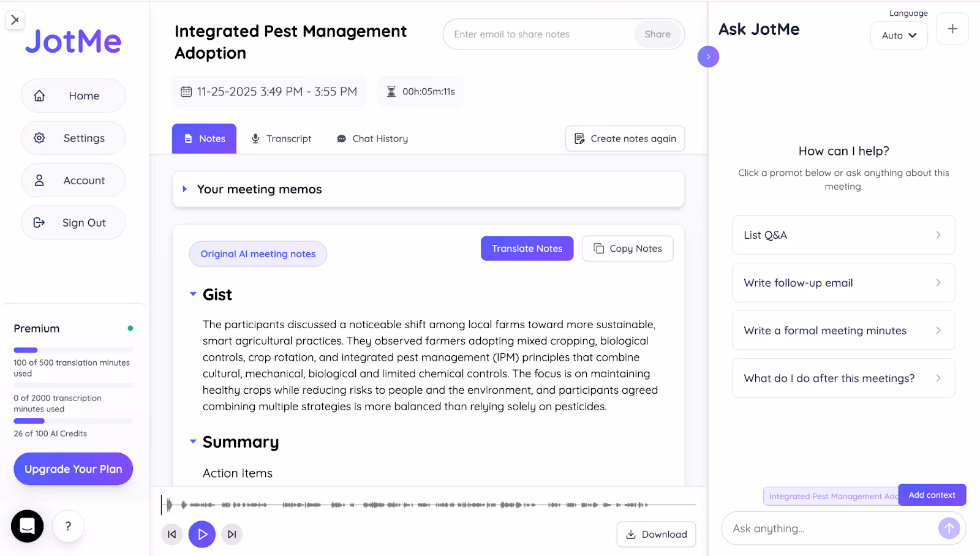Select the Original AI meeting notes pill
980x556 pixels.
(258, 254)
